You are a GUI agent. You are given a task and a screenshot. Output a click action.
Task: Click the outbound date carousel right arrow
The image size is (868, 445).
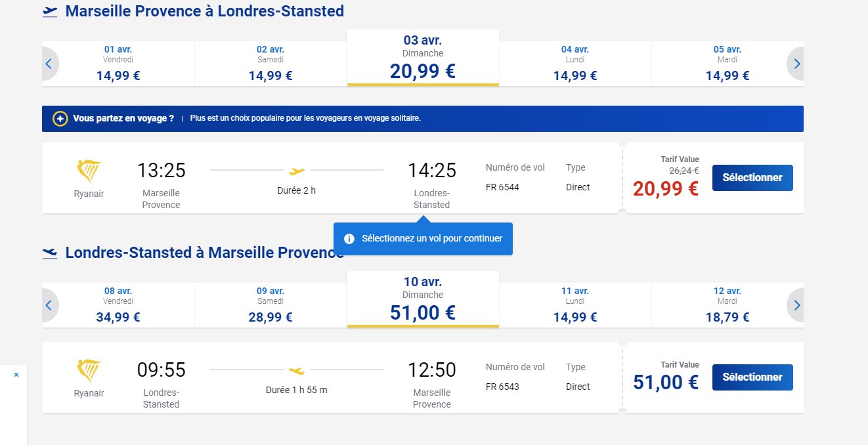click(x=796, y=64)
